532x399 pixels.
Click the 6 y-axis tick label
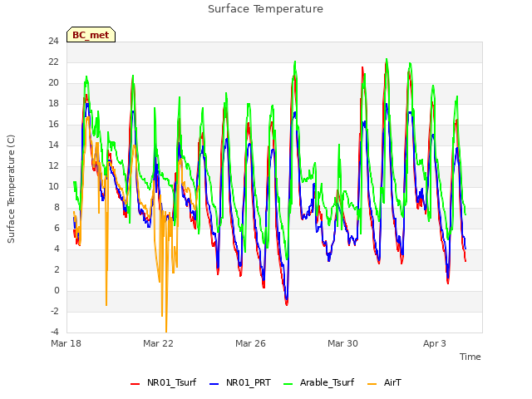coord(57,229)
